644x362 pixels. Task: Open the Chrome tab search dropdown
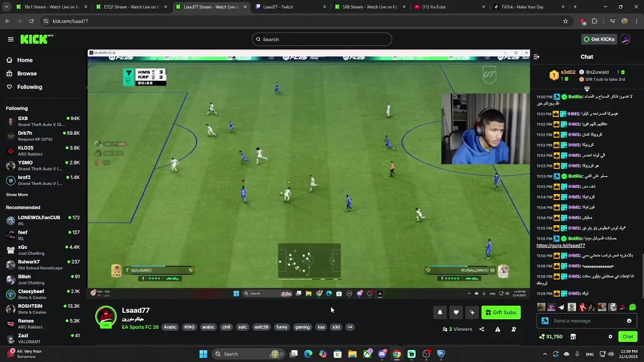pos(7,7)
